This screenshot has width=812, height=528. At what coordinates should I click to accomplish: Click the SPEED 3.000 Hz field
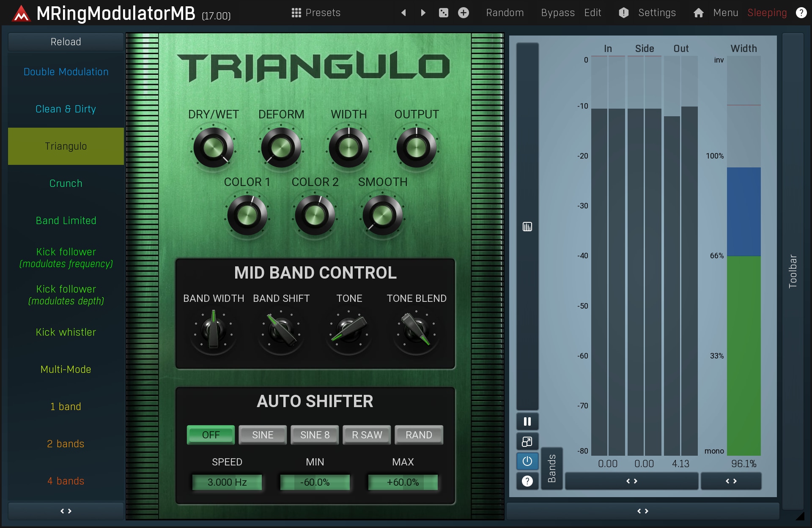pos(227,482)
